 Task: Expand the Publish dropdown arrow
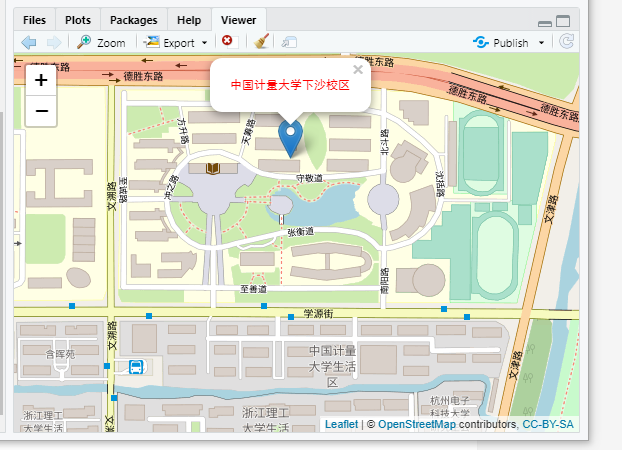[541, 42]
